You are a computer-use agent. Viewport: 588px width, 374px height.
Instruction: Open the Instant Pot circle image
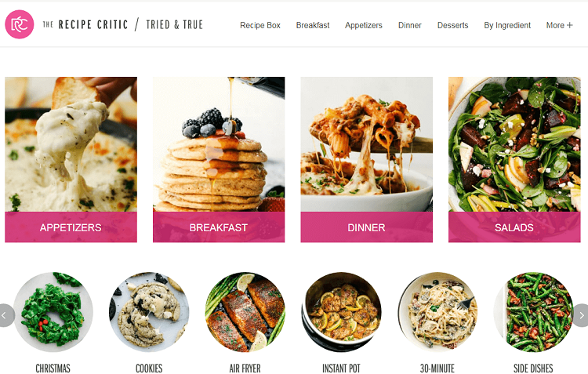click(x=341, y=312)
